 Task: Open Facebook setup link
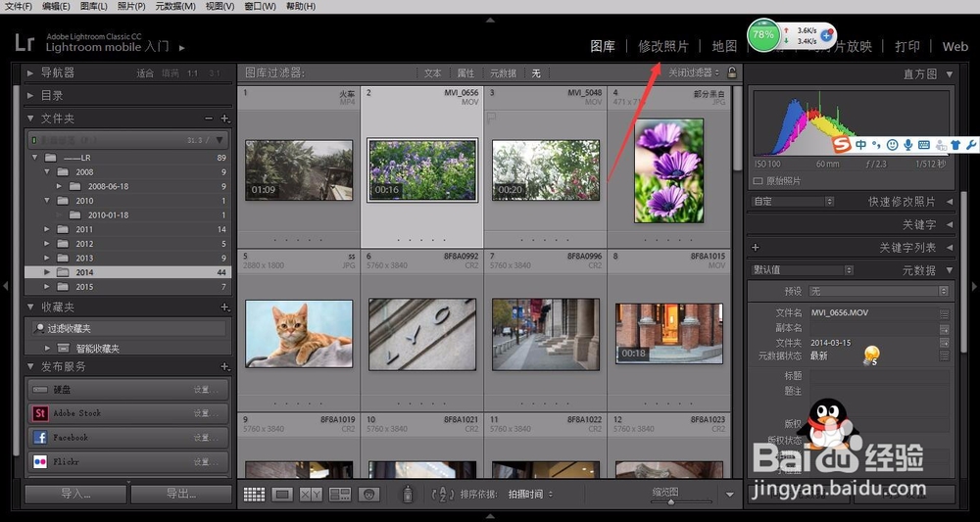[x=206, y=438]
